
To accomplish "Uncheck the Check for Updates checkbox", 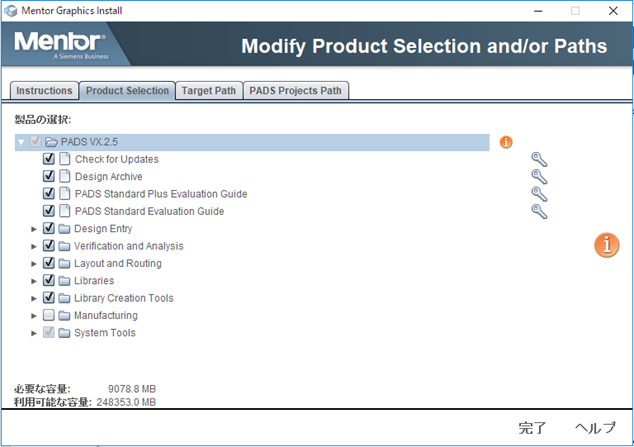I will 49,158.
